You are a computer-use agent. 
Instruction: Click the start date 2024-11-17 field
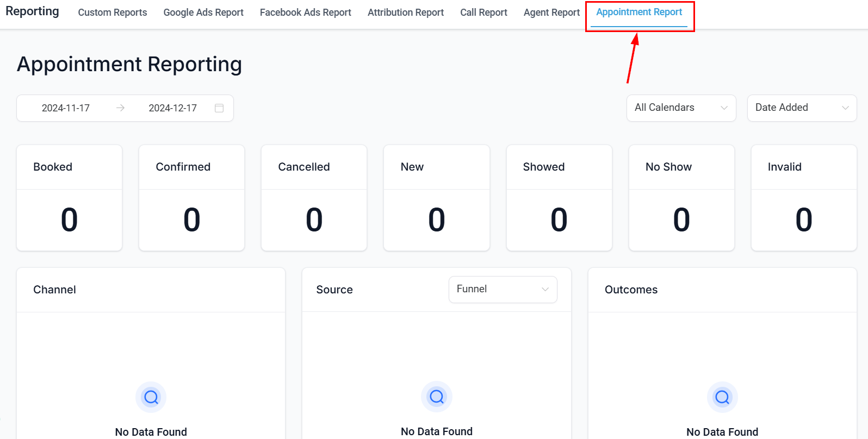click(x=66, y=108)
